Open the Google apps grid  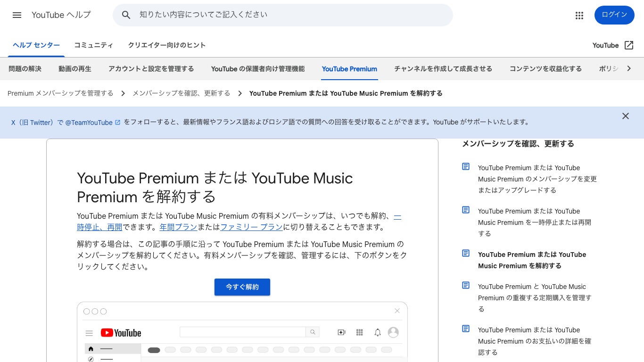click(579, 16)
